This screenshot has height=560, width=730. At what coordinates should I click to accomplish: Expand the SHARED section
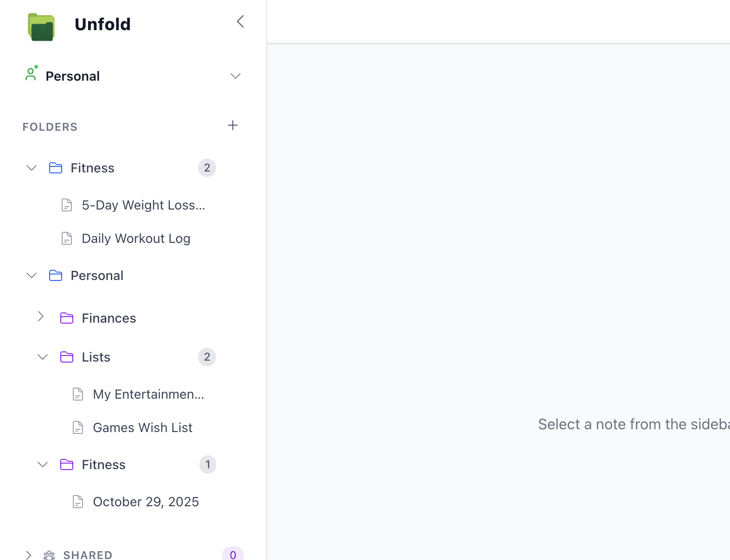29,554
